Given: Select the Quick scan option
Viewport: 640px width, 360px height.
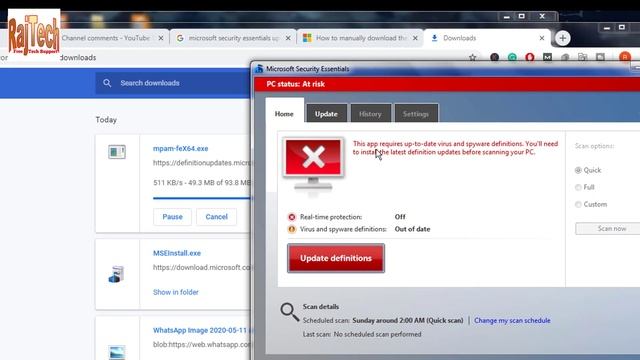Looking at the screenshot, I should click(x=578, y=170).
